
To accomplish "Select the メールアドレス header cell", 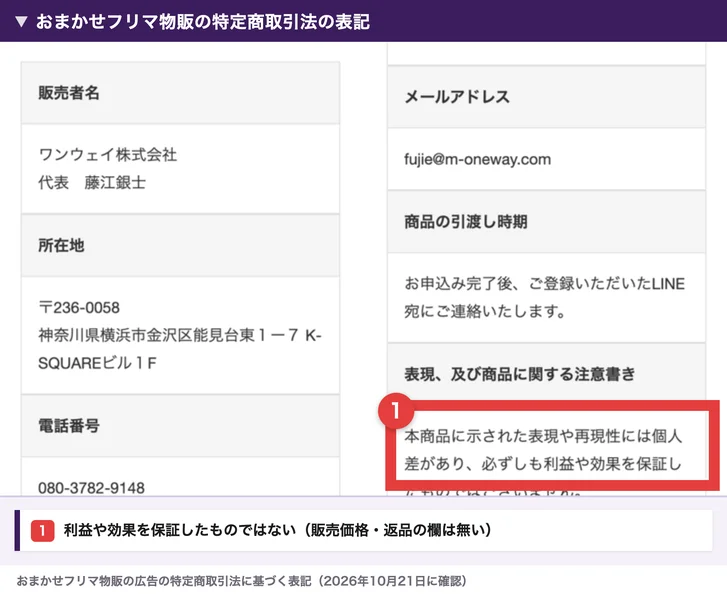I will click(x=546, y=97).
